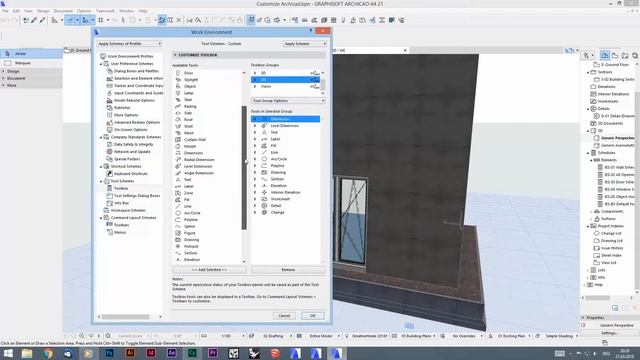Confirm the Work Environment dialog with OK

click(313, 316)
